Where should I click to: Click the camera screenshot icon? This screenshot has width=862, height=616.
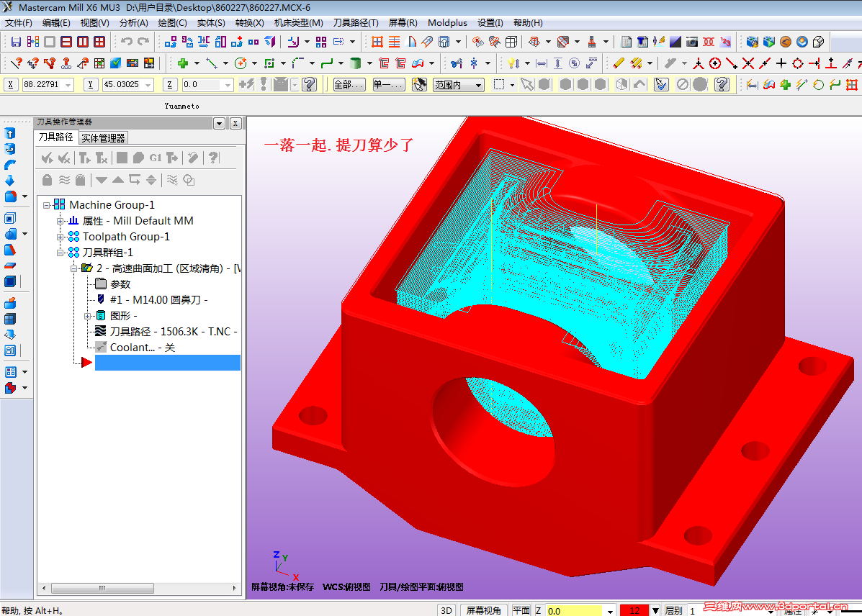pyautogui.click(x=692, y=42)
